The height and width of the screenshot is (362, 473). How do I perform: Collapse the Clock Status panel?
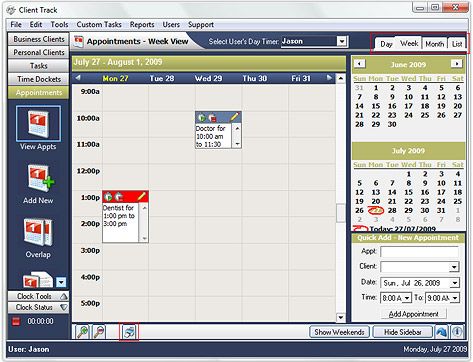pos(64,307)
